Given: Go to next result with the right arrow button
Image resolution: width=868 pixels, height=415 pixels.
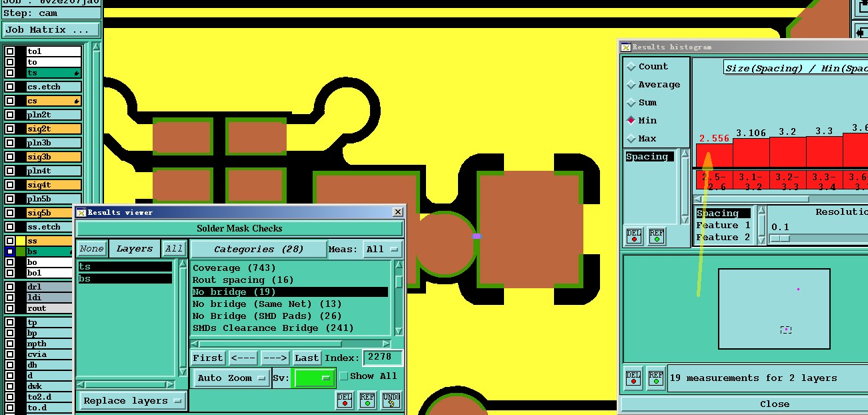Looking at the screenshot, I should 274,358.
